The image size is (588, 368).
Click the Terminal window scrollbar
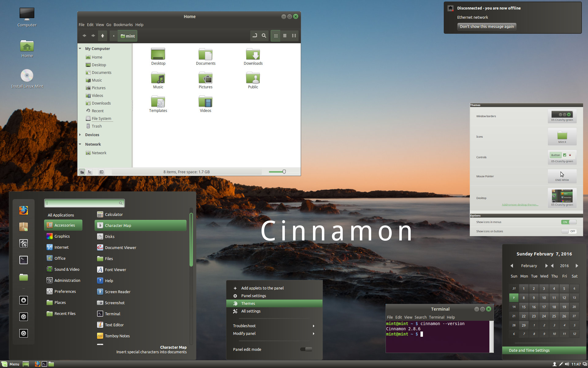tap(491, 336)
